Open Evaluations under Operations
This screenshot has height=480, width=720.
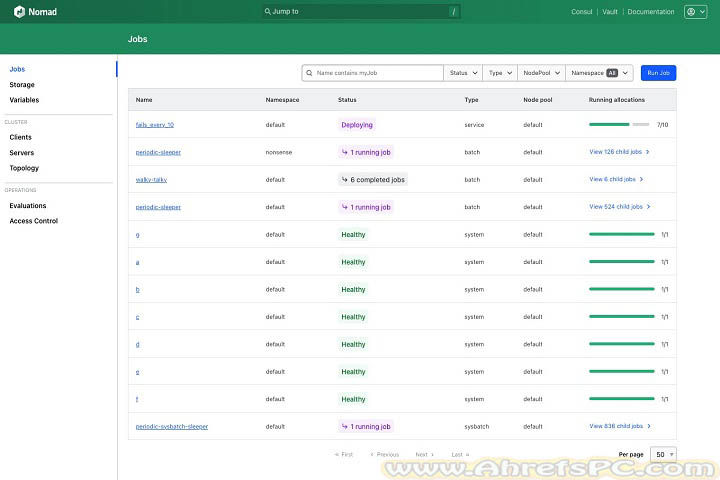point(28,205)
